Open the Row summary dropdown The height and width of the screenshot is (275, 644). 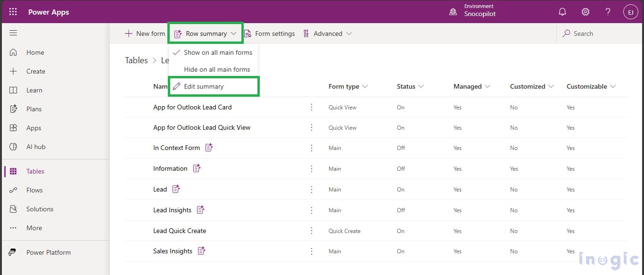coord(206,33)
